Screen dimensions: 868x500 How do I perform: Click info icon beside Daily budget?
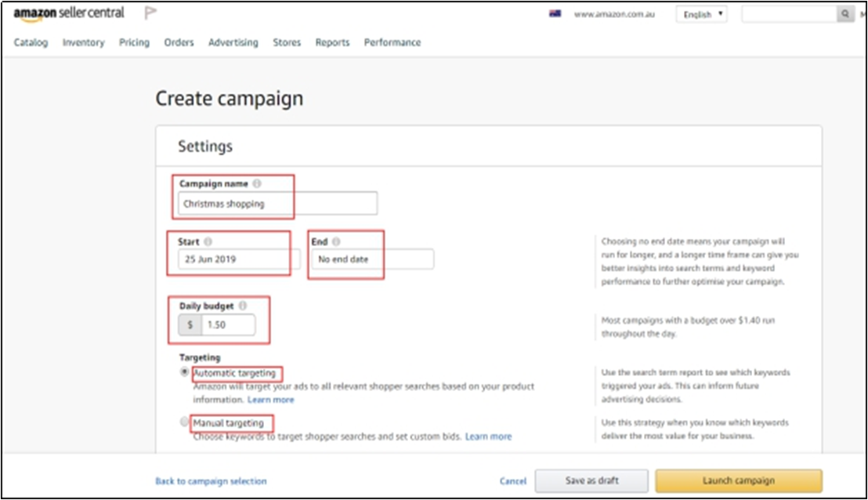(243, 306)
